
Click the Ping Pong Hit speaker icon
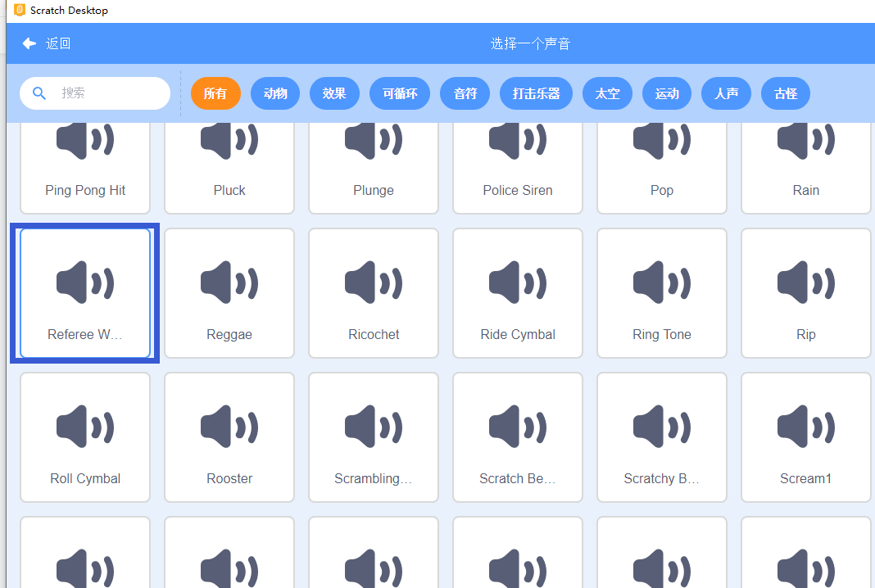[85, 141]
